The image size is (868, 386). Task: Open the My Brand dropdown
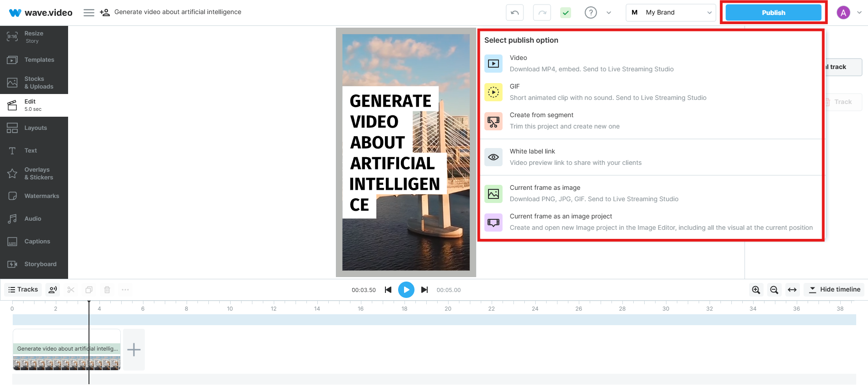point(671,13)
